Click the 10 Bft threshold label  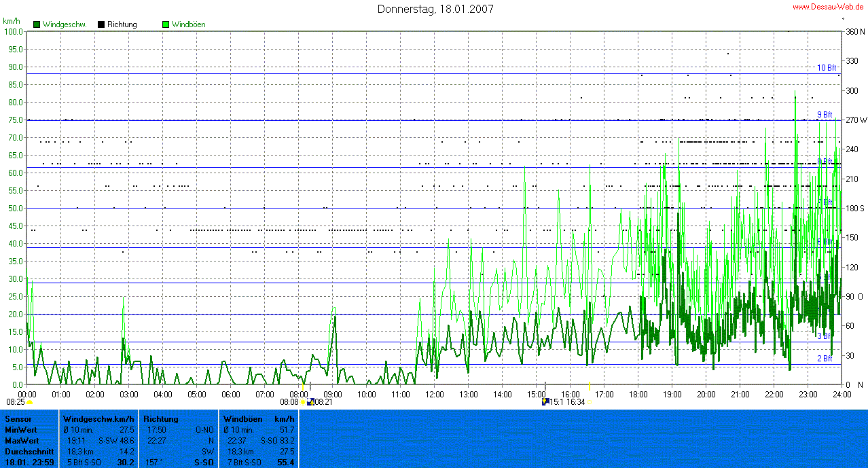826,68
